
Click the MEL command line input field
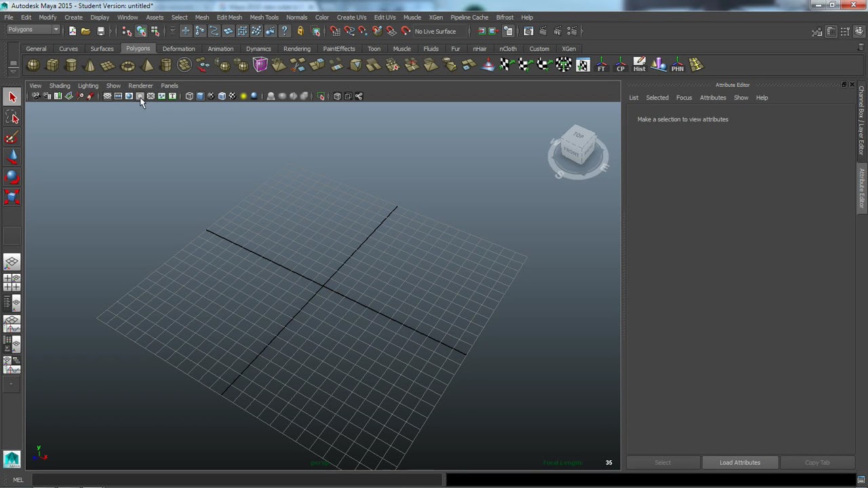tap(237, 480)
